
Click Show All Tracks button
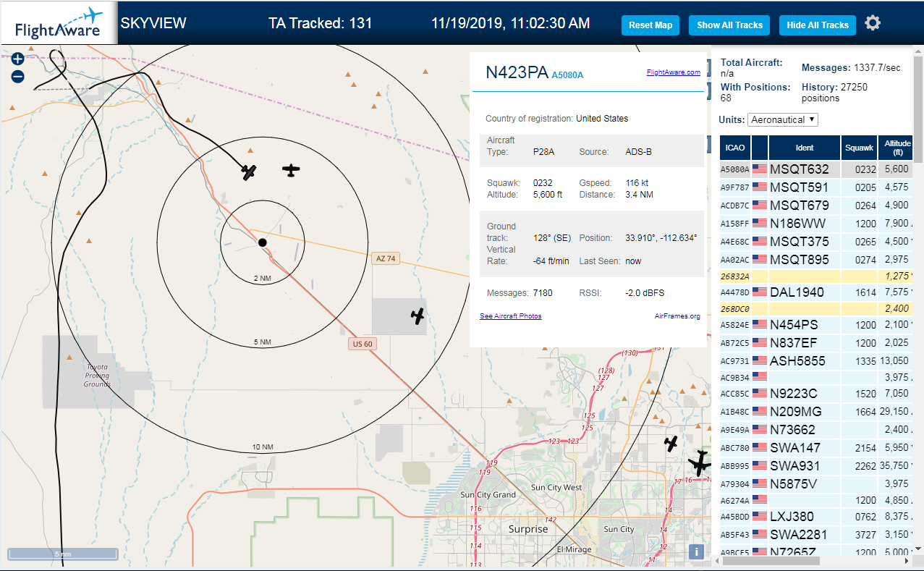(729, 25)
